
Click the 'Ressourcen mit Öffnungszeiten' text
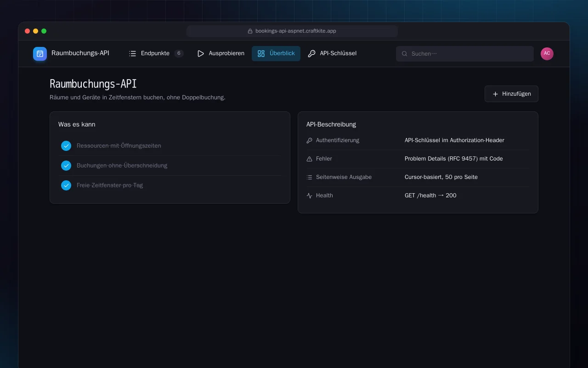click(119, 146)
